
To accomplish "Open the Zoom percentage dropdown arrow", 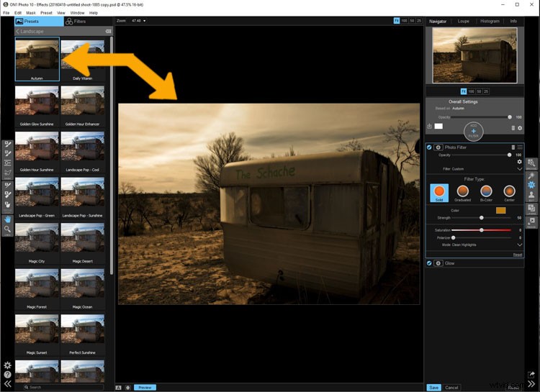I will click(x=144, y=21).
